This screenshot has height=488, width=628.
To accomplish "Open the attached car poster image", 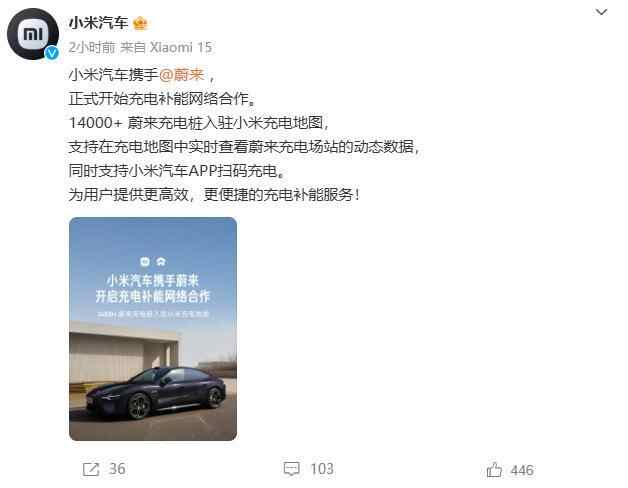I will pos(153,329).
